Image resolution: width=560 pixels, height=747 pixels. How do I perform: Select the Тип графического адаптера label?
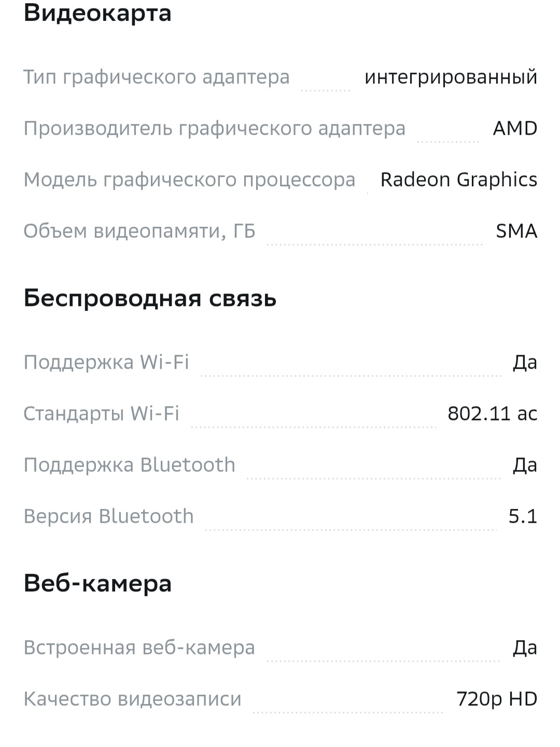pos(156,77)
